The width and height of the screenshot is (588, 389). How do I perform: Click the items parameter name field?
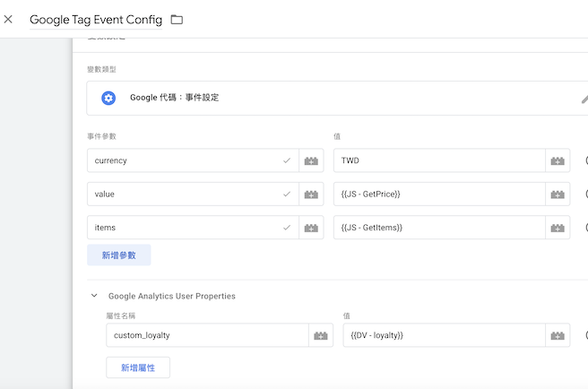193,228
